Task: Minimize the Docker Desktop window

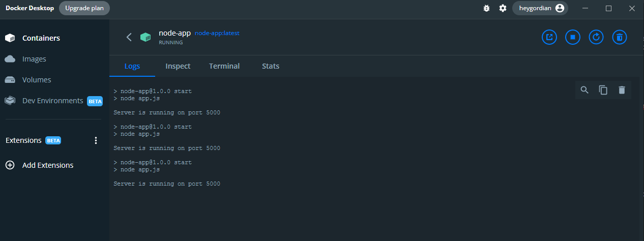Action: 586,8
